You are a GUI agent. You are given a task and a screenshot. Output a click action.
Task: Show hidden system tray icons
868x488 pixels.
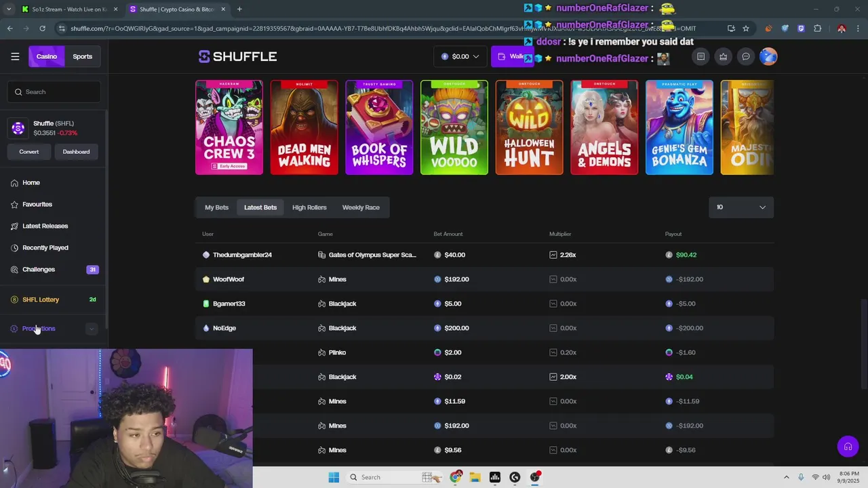tap(786, 477)
